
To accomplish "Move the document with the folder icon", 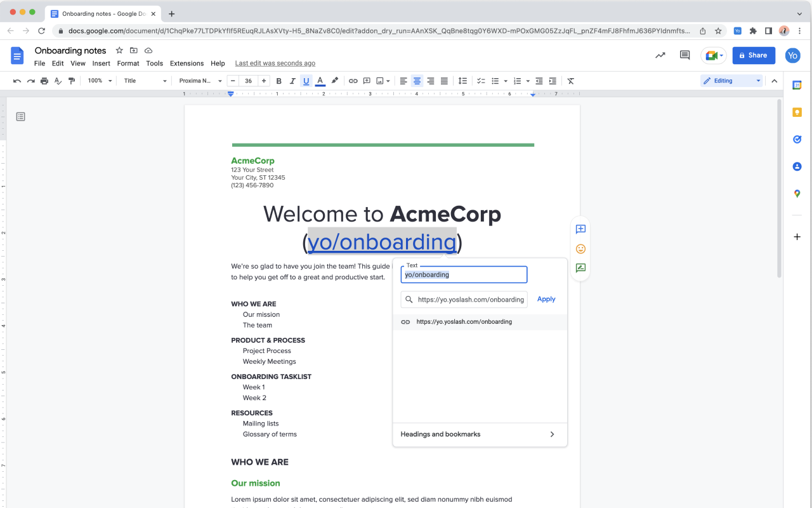I will (x=134, y=50).
